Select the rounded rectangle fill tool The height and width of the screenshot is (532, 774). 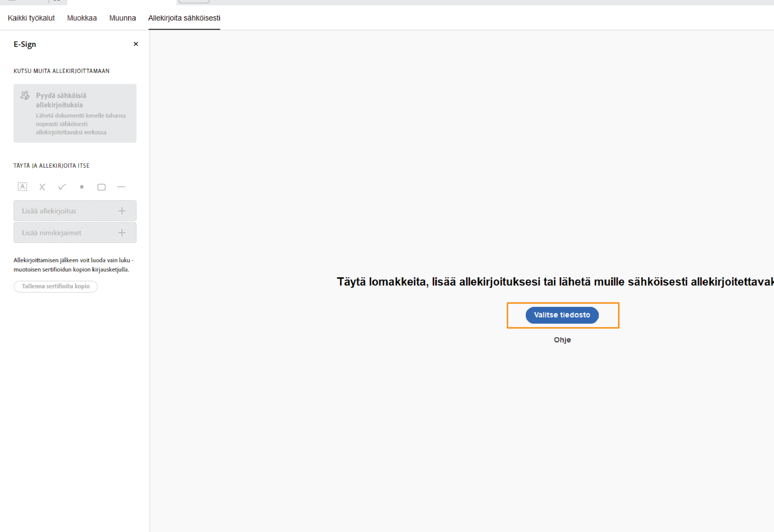(101, 187)
